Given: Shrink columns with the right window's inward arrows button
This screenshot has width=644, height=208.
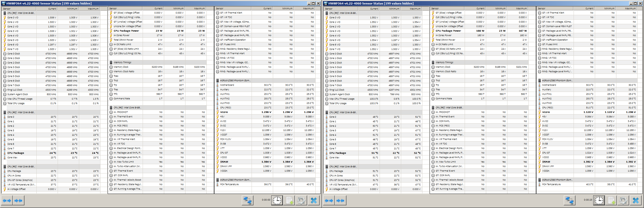Looking at the screenshot, I should pos(340,201).
